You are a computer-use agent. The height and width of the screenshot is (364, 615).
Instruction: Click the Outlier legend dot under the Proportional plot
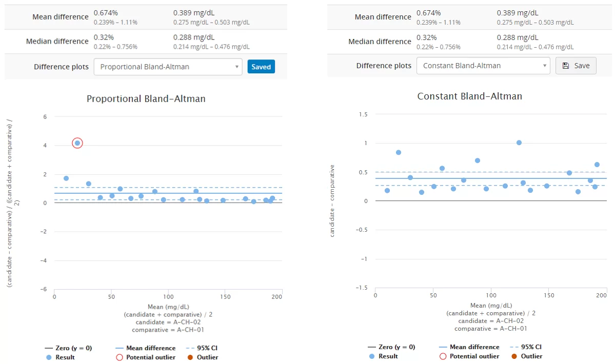(x=190, y=357)
